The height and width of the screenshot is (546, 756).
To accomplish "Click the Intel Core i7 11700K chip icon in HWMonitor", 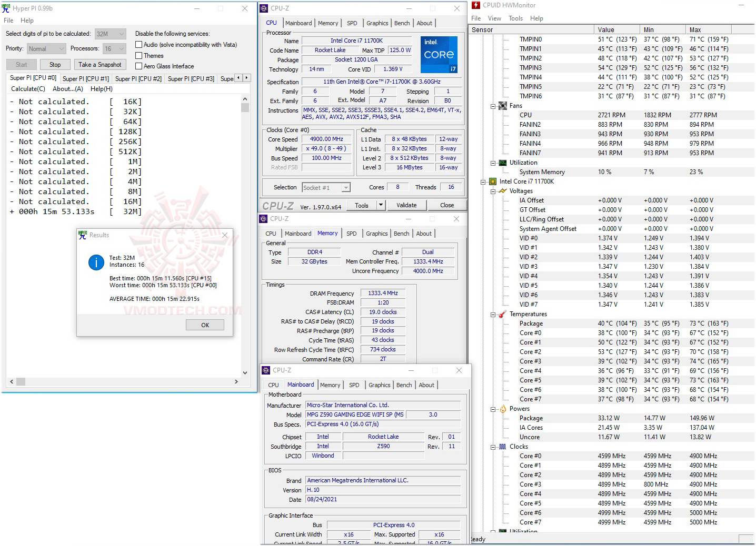I will (x=493, y=181).
